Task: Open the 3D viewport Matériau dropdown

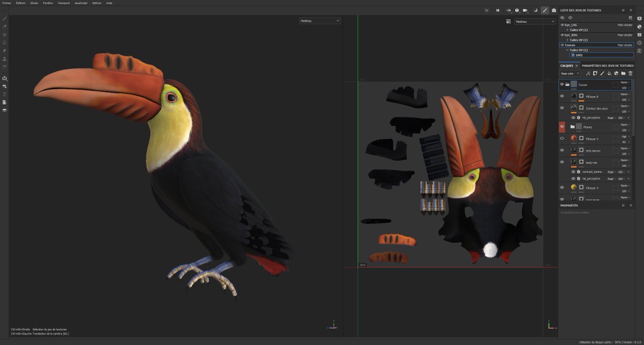Action: tap(320, 20)
